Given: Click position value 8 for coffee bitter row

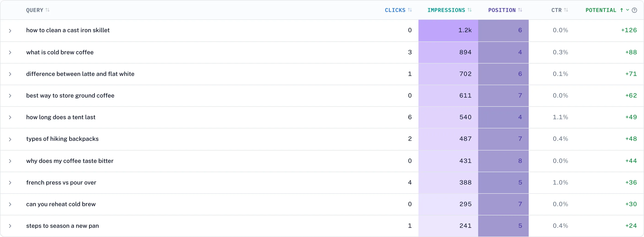Looking at the screenshot, I should coord(520,161).
